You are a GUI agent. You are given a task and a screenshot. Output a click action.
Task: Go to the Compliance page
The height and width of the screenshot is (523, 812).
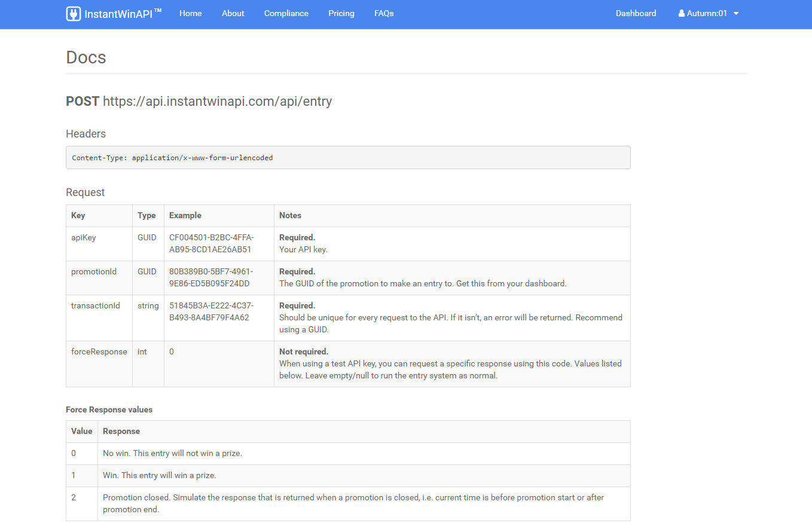tap(286, 13)
